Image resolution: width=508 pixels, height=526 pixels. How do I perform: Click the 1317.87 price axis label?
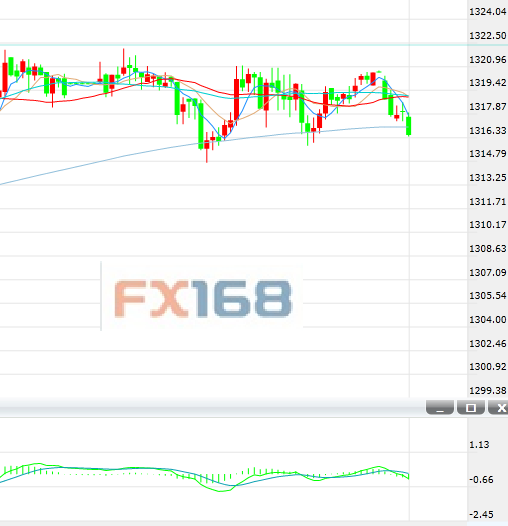point(488,107)
